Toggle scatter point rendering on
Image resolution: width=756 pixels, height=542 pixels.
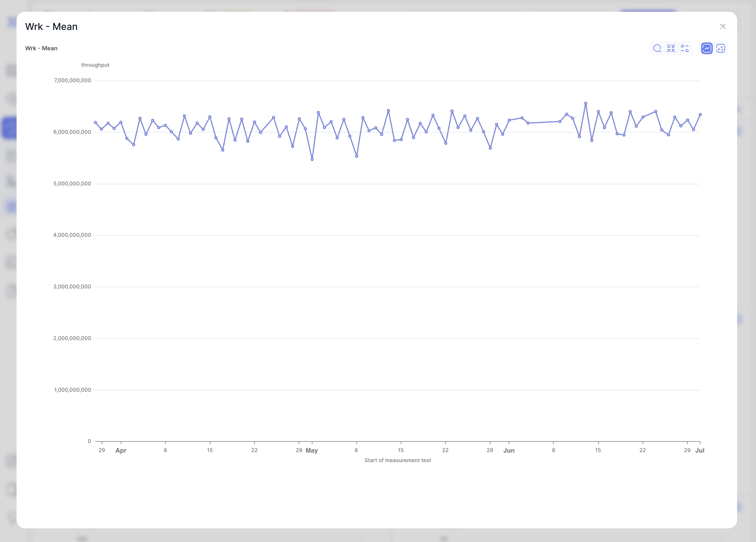(720, 48)
